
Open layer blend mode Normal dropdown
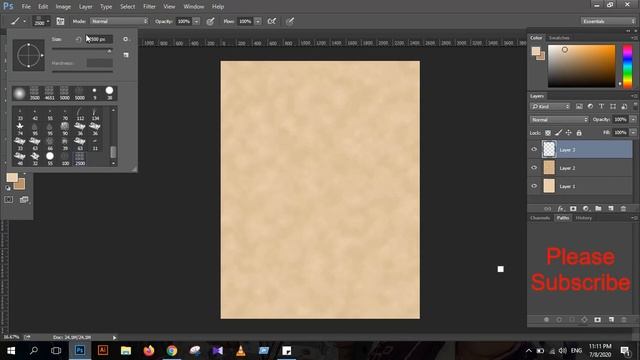tap(559, 120)
